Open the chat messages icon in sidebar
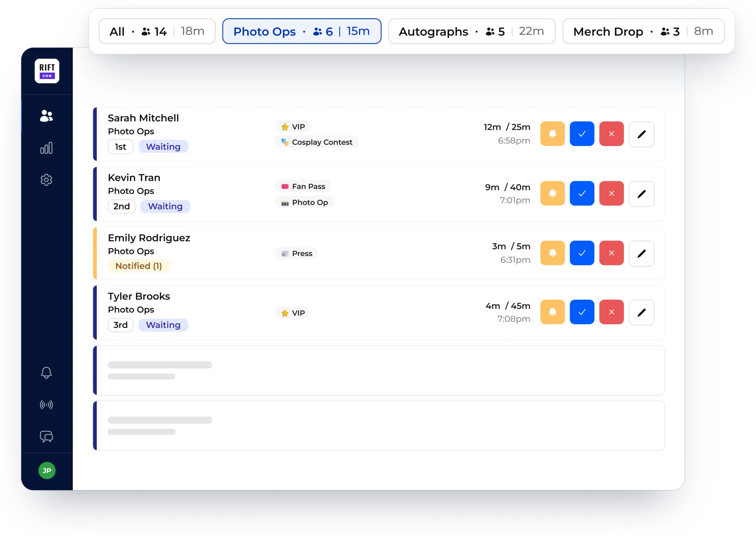756x536 pixels. (46, 437)
